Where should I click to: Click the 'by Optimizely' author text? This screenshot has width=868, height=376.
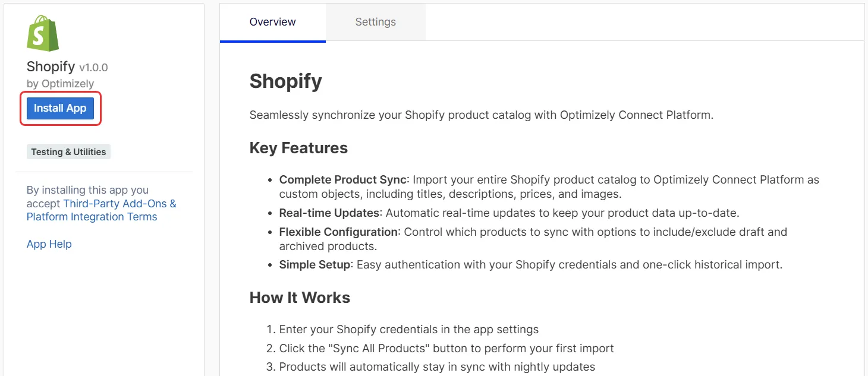(60, 84)
